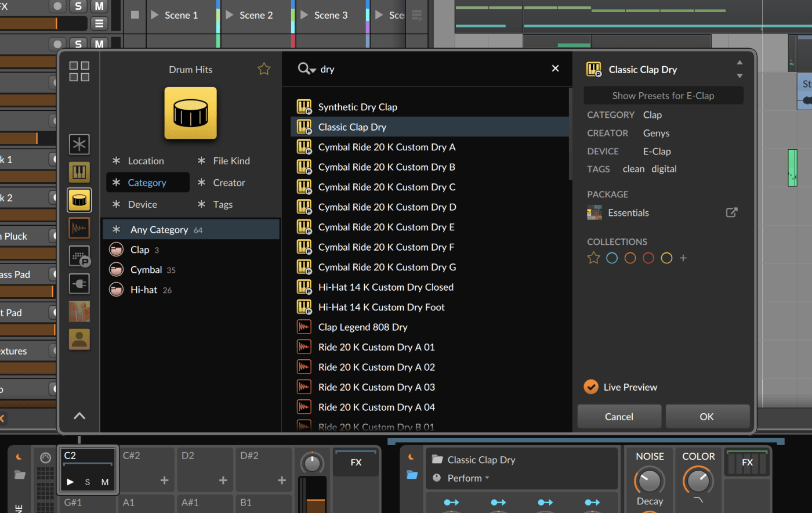Click the OK button

click(707, 417)
